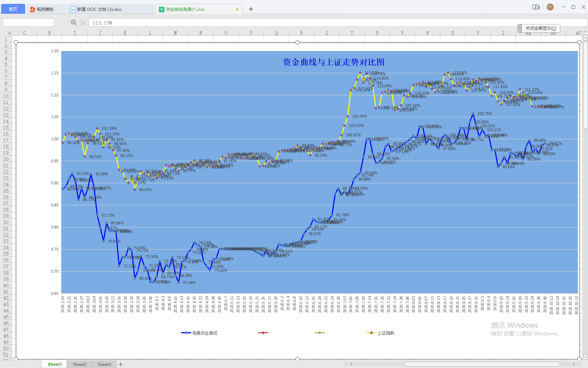Screen dimensions: 588x368
Task: Click the fx insert function icon
Action: 83,22
